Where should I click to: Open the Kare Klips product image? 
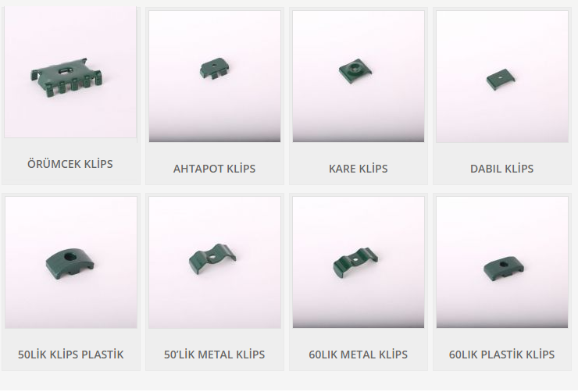point(359,77)
